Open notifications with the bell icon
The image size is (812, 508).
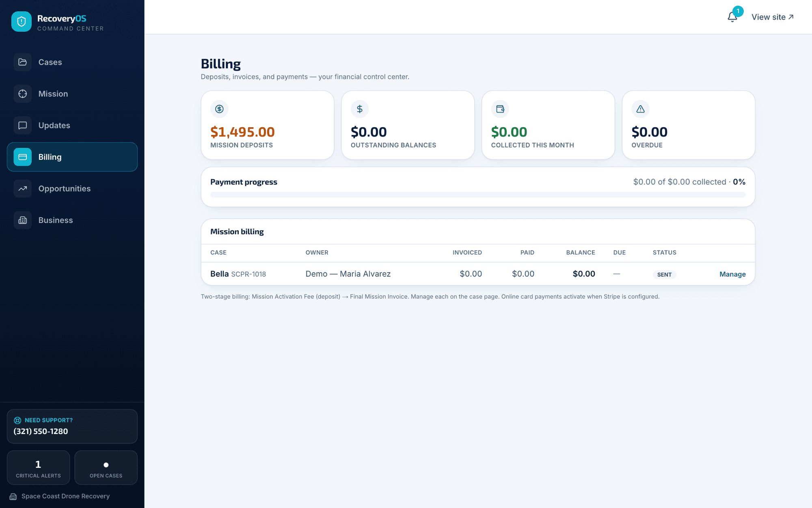click(x=732, y=17)
